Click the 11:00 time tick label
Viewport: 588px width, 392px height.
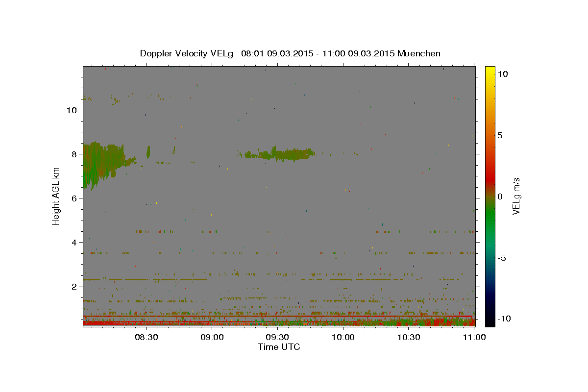(474, 337)
